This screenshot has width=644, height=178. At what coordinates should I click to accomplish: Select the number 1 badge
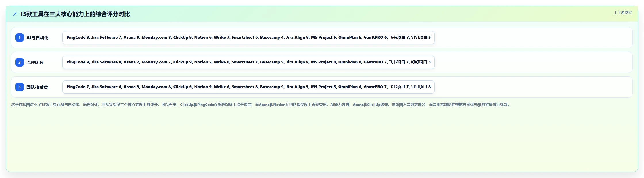point(20,38)
